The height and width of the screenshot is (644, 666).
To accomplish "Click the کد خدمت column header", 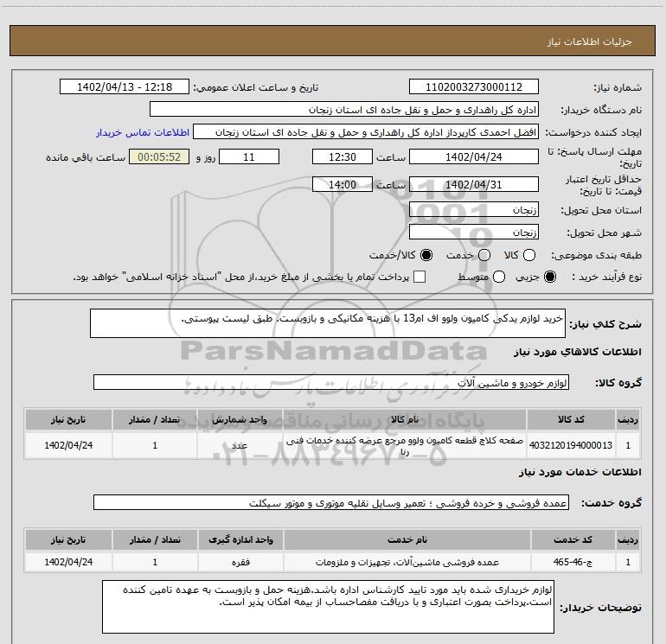I will tap(573, 539).
